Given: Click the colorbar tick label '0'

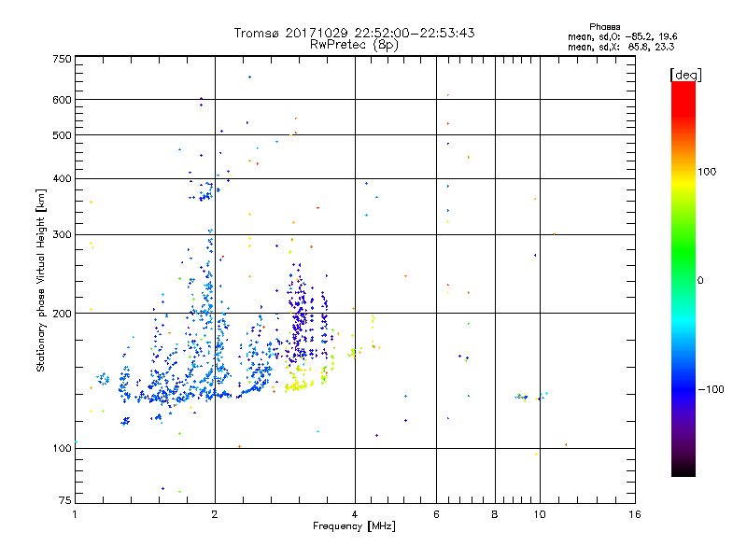Looking at the screenshot, I should (x=700, y=281).
